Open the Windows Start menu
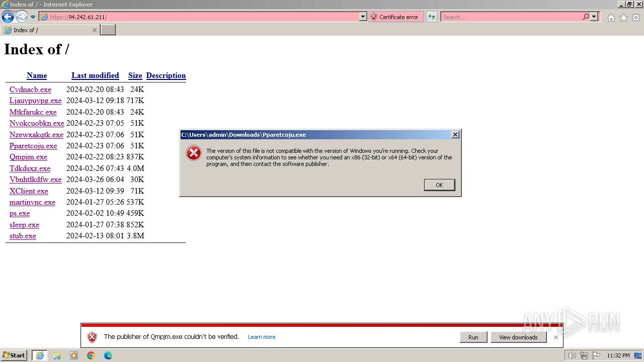The image size is (644, 362). pyautogui.click(x=14, y=355)
